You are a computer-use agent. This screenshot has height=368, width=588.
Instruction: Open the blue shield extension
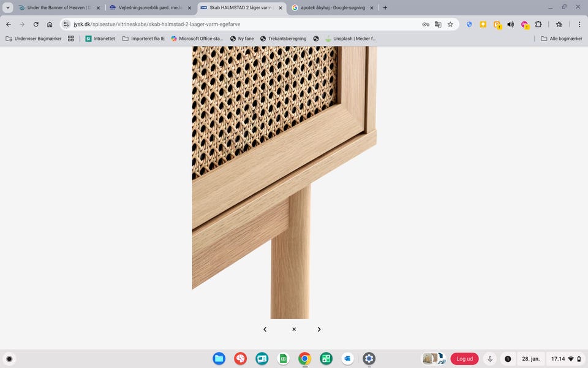[469, 25]
